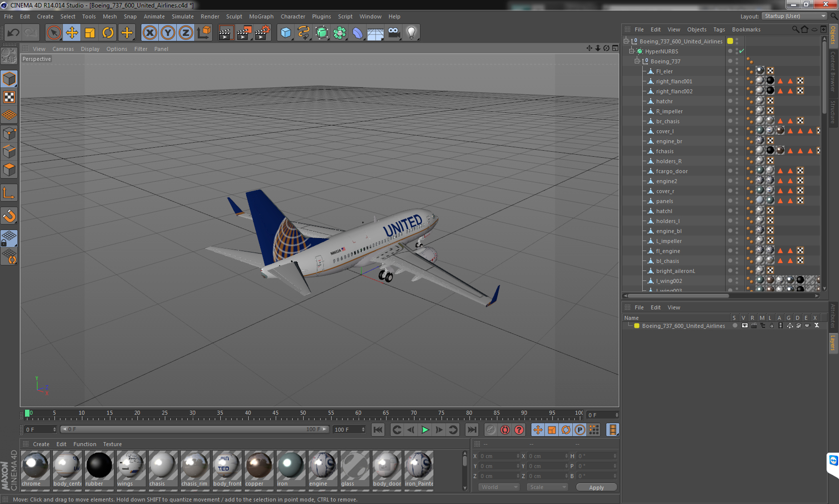Screen dimensions: 839x504
Task: Open the spline tools icon
Action: coord(304,33)
